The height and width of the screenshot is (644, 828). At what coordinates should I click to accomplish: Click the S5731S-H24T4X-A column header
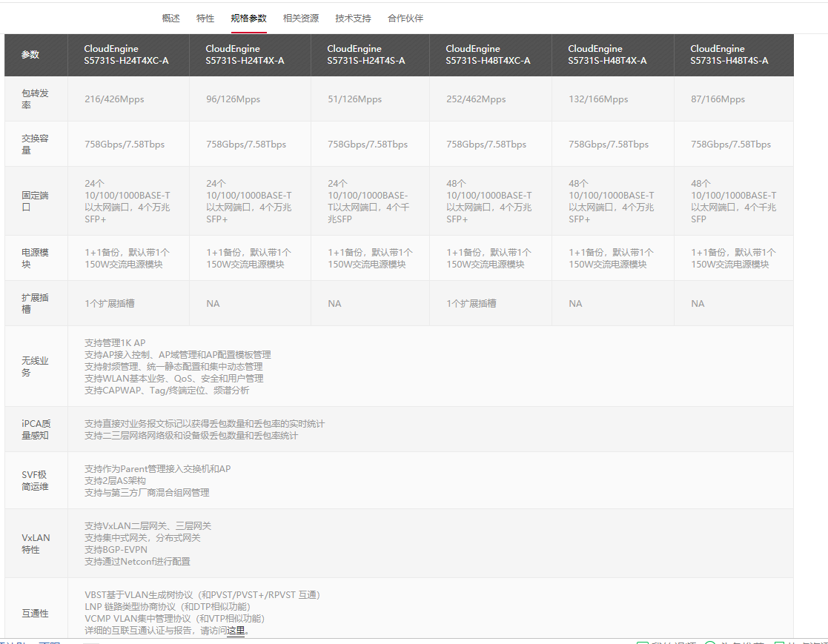point(245,55)
